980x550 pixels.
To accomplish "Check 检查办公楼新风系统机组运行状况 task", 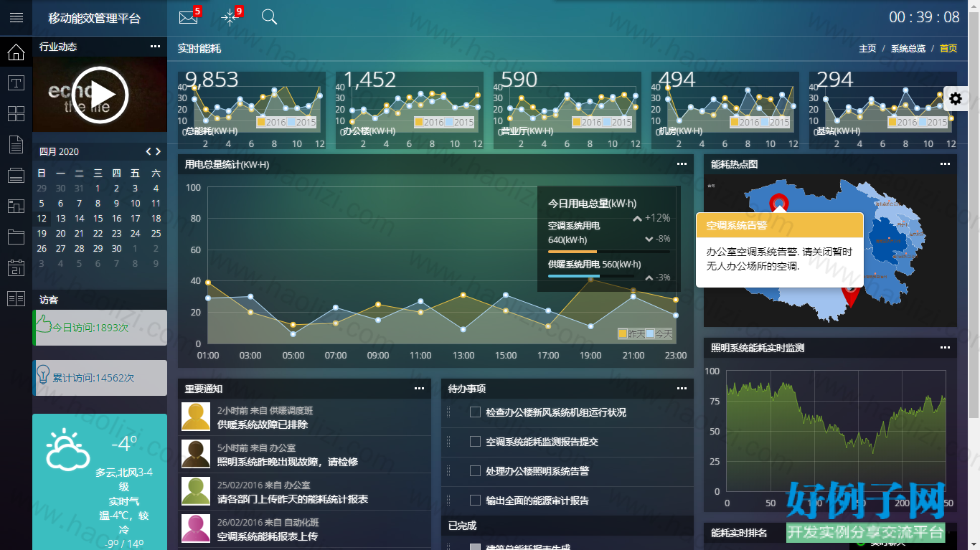I will pyautogui.click(x=475, y=412).
